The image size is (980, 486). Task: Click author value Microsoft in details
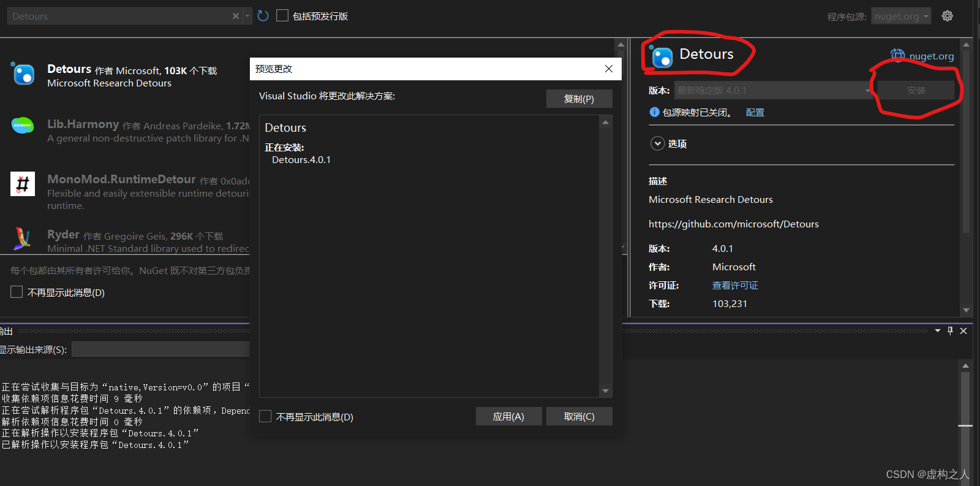coord(734,267)
